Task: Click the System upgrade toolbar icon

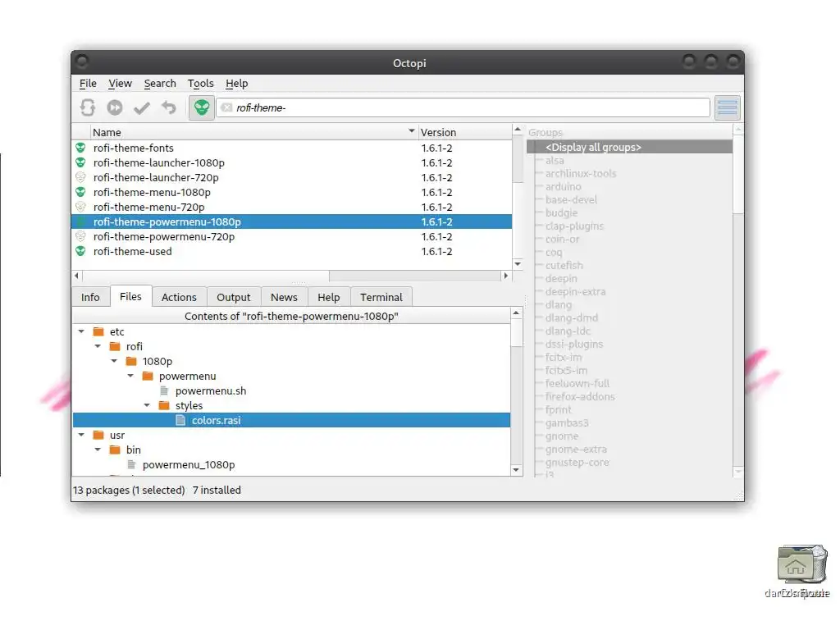Action: [115, 107]
